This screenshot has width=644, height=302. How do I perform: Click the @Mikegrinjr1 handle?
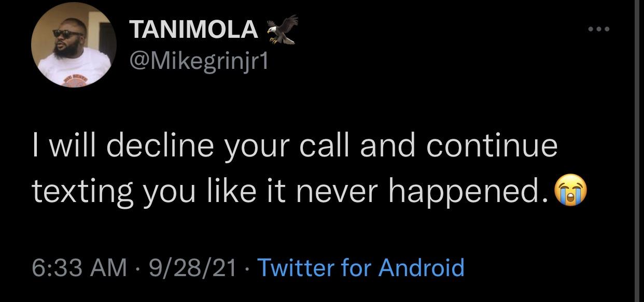click(x=199, y=63)
